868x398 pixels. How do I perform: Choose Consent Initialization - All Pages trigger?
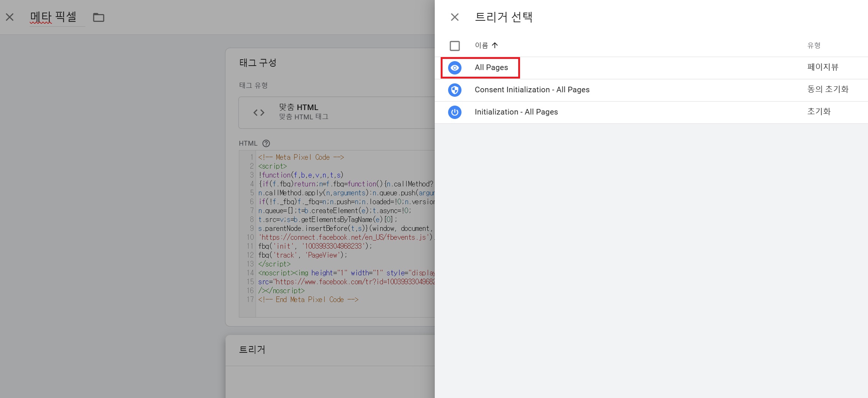[651, 90]
